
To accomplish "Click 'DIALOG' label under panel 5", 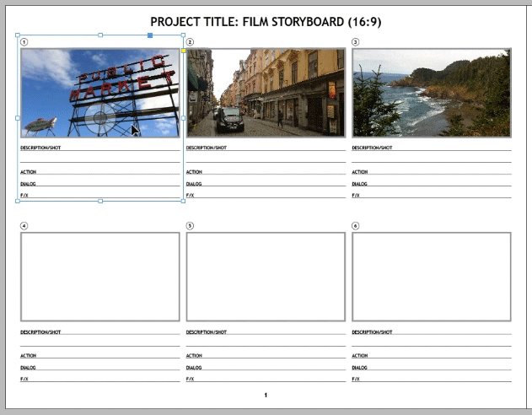I will coord(194,368).
